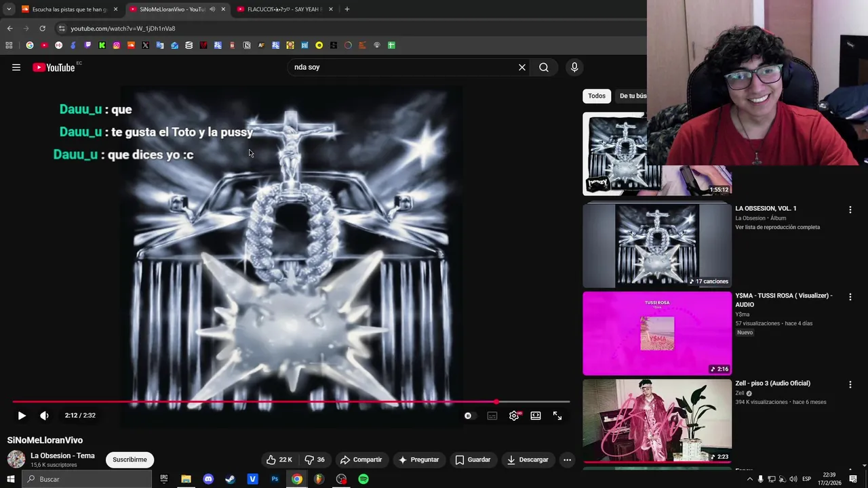The width and height of the screenshot is (868, 488).
Task: Open Photoshop from the taskbar
Action: (x=275, y=479)
